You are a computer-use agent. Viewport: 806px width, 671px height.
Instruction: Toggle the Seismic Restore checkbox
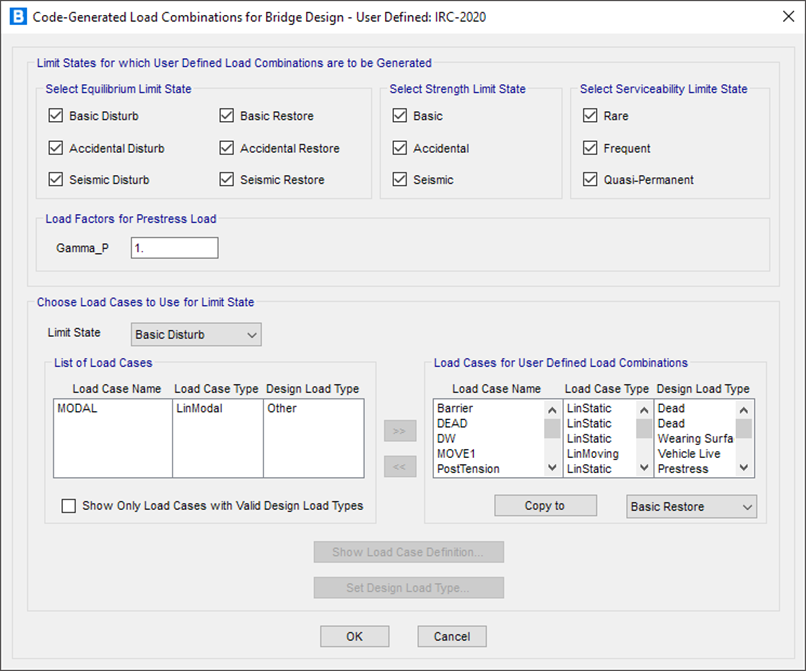pyautogui.click(x=227, y=180)
